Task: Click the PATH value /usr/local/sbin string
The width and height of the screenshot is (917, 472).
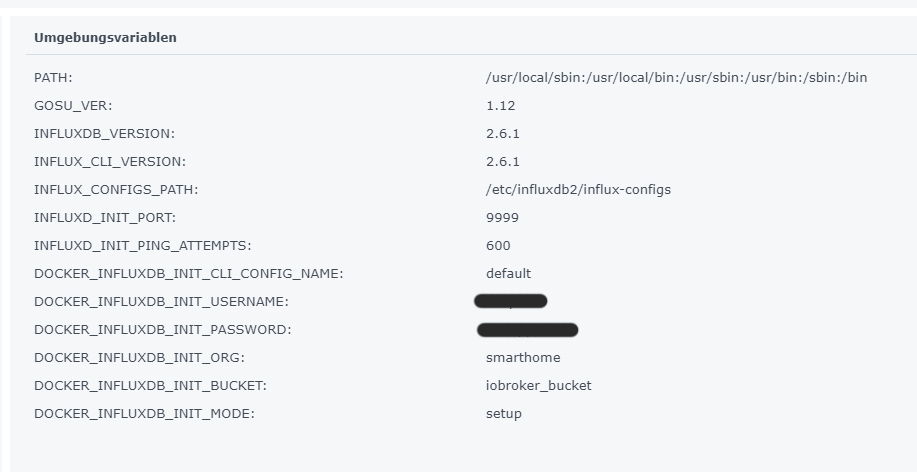Action: click(x=677, y=78)
